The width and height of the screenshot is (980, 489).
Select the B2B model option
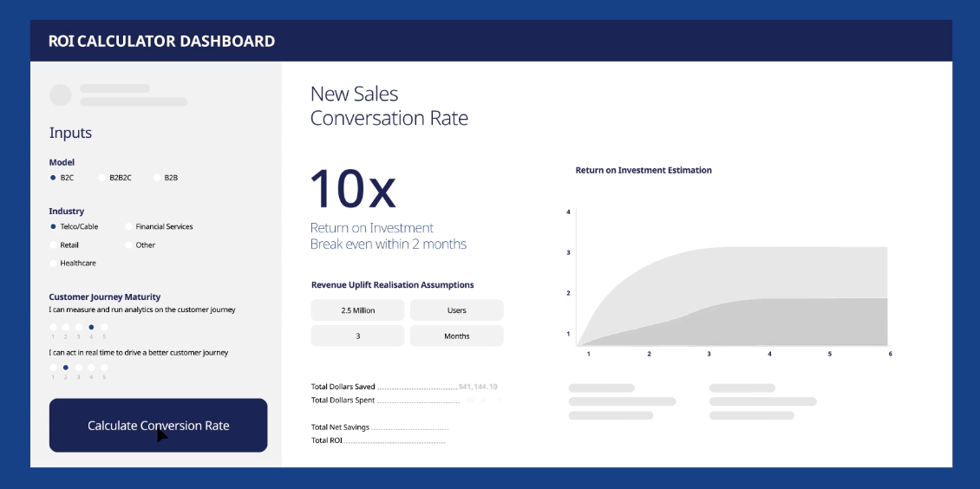pos(157,178)
